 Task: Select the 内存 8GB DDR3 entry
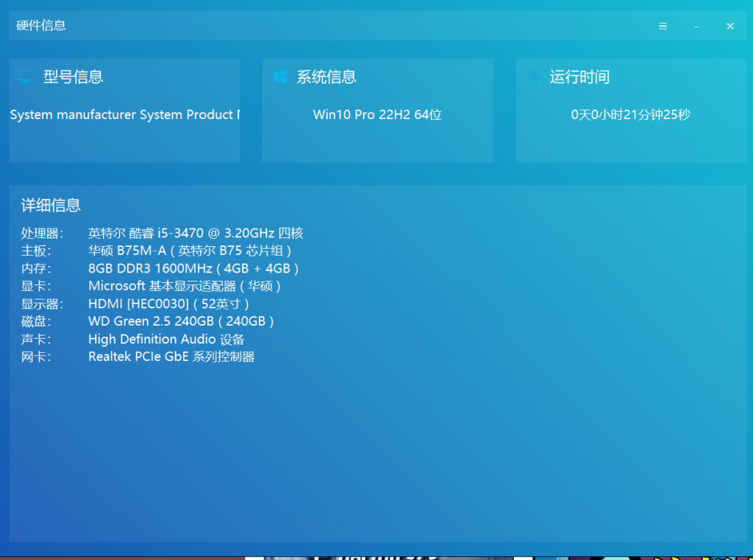[x=193, y=269]
